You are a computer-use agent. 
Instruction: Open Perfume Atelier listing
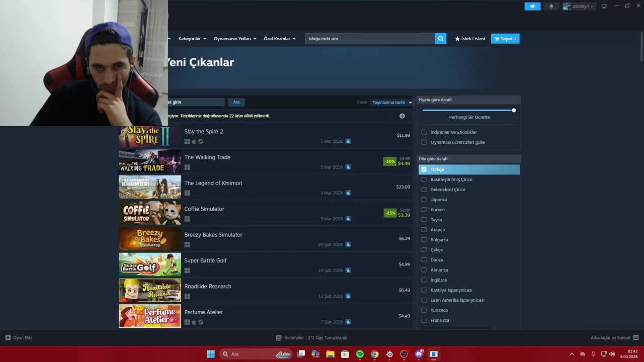pyautogui.click(x=265, y=317)
